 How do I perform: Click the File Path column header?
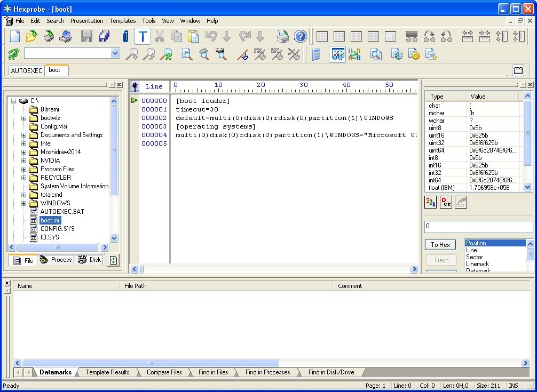point(226,286)
